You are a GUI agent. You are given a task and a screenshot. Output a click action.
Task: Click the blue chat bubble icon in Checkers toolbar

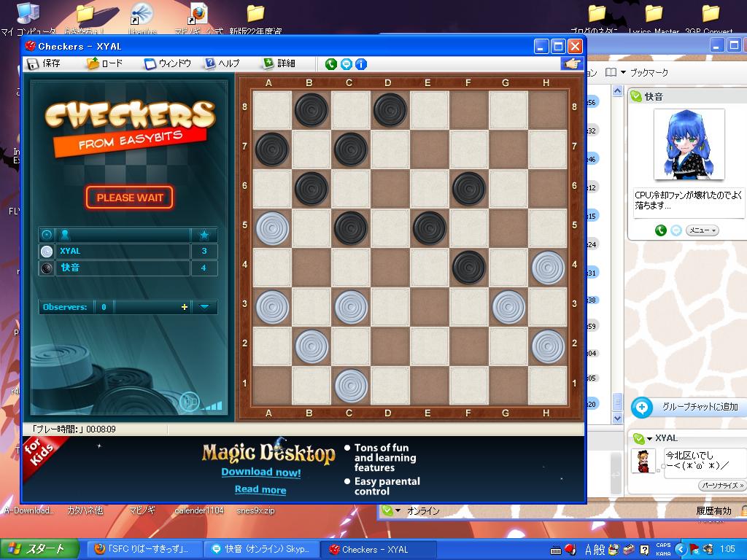347,64
